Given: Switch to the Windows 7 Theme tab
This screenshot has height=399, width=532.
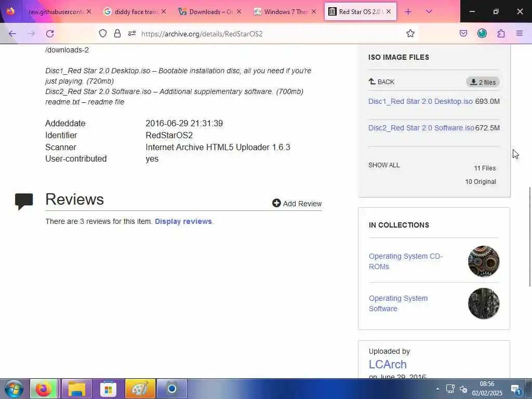Looking at the screenshot, I should click(285, 12).
